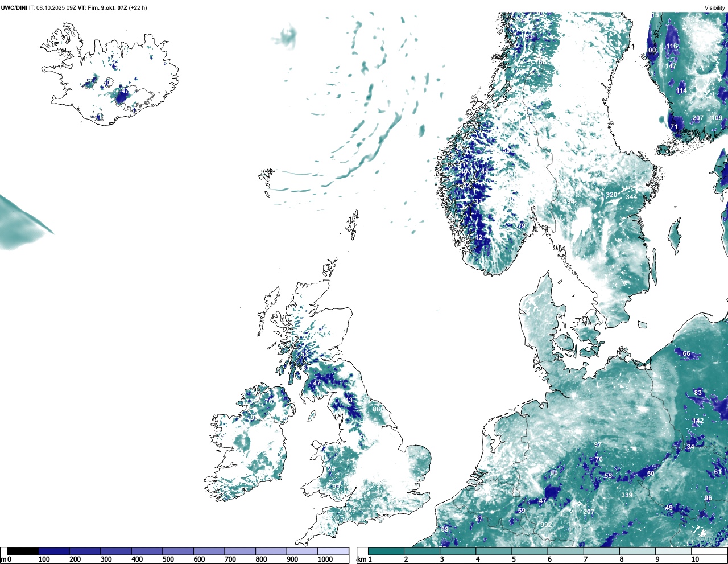Click the '61' visibility value on map

click(718, 471)
